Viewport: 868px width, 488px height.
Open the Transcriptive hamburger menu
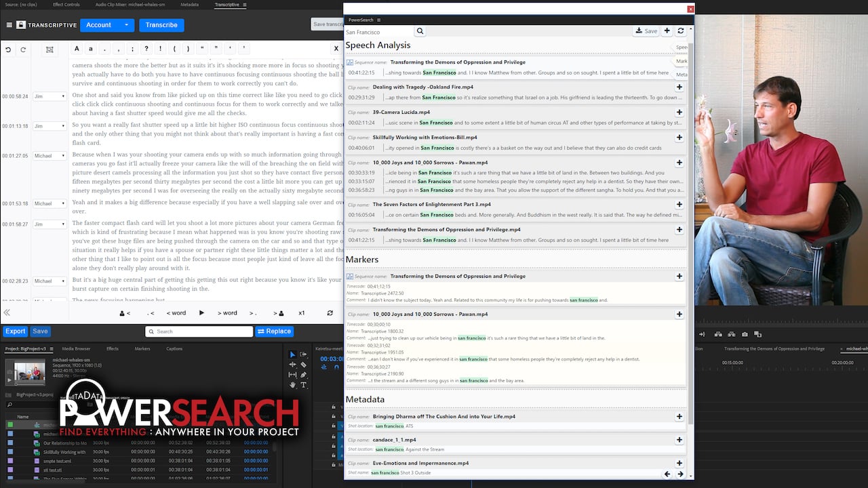click(x=9, y=25)
